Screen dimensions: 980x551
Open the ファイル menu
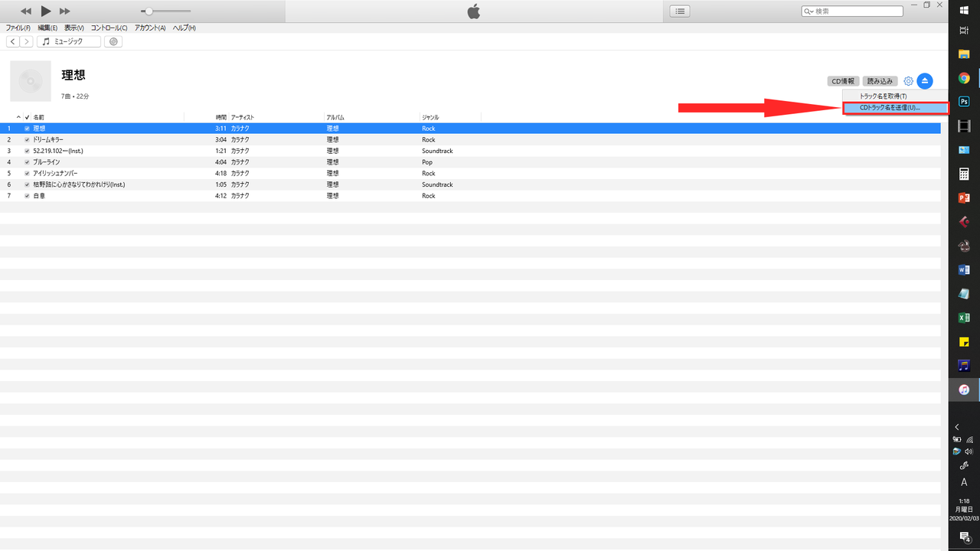tap(18, 28)
